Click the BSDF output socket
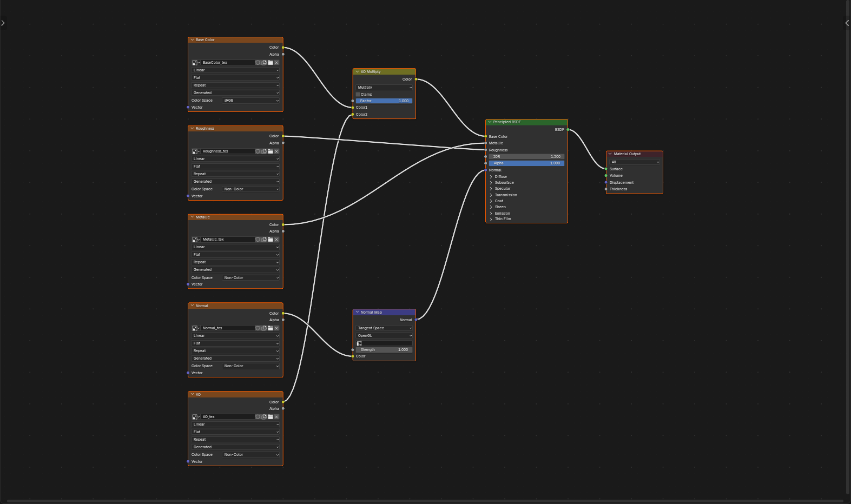The width and height of the screenshot is (851, 504). click(x=568, y=130)
